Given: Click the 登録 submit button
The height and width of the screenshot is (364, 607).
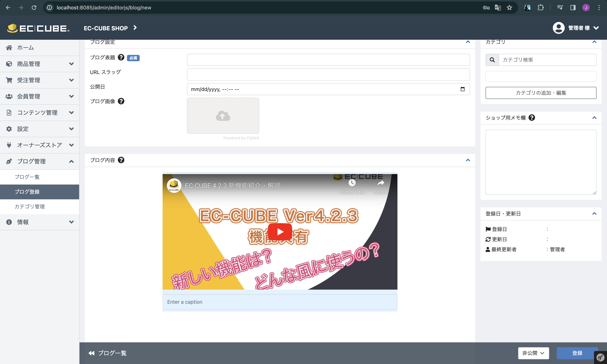Looking at the screenshot, I should 577,353.
